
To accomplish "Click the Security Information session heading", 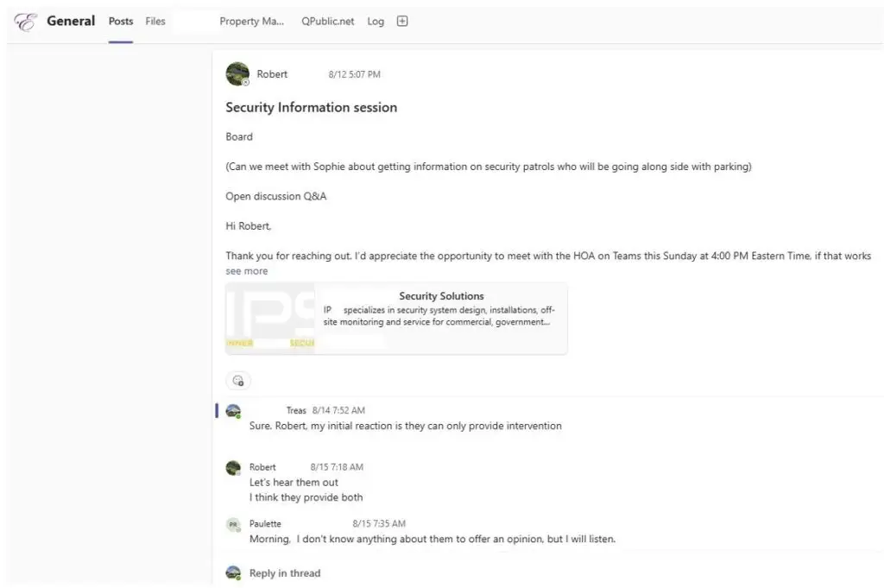I will coord(311,107).
